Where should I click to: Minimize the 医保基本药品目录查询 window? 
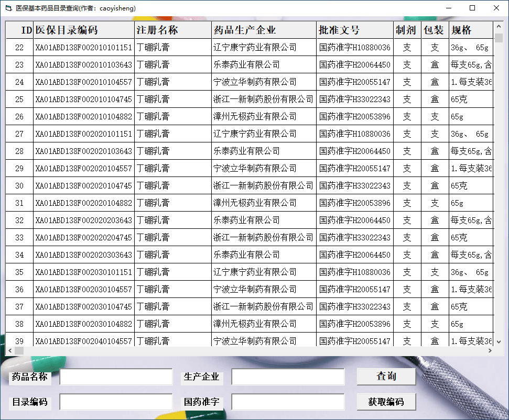click(x=449, y=8)
